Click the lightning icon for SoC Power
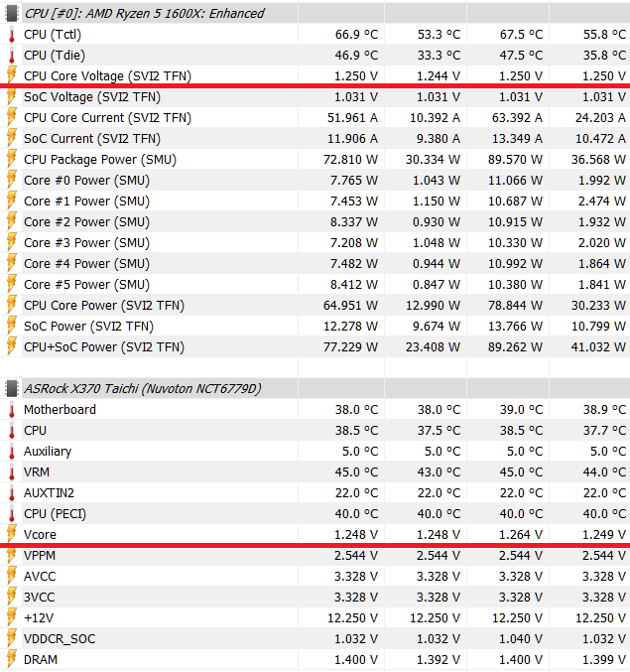 tap(12, 327)
